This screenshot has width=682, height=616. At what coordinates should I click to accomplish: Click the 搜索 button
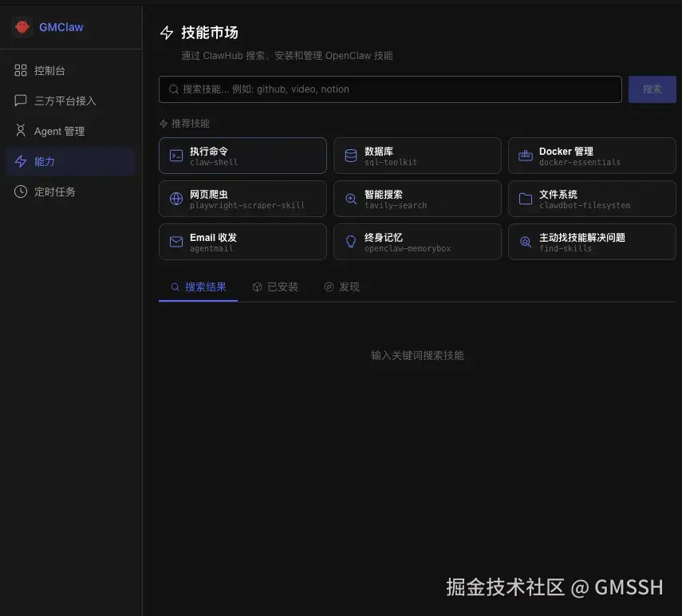(652, 89)
